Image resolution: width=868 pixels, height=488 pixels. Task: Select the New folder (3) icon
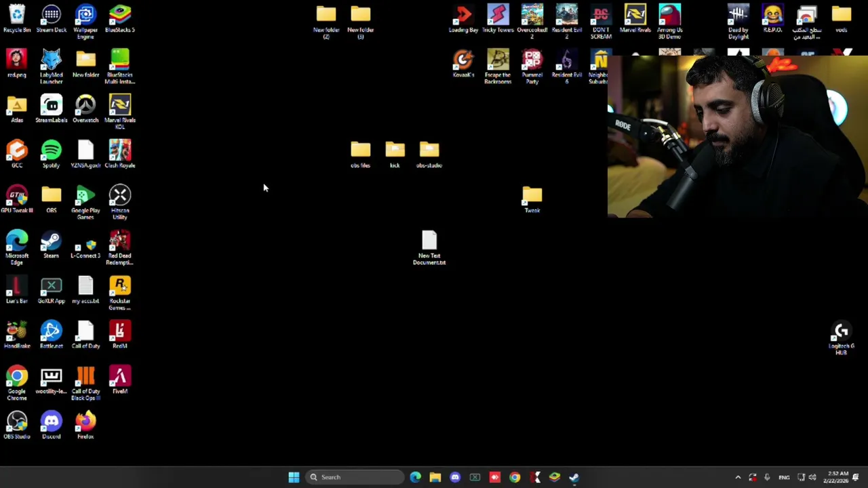click(361, 22)
